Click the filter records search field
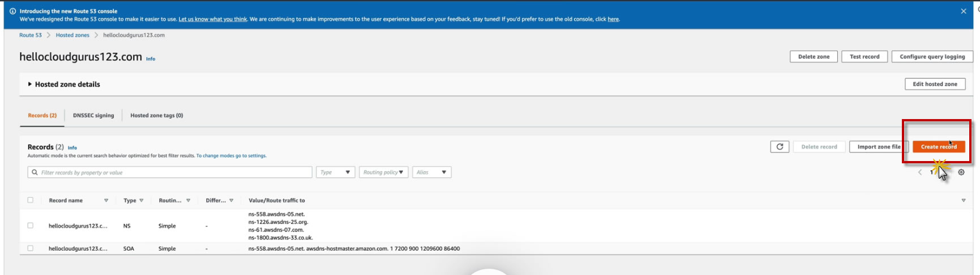 [x=170, y=172]
